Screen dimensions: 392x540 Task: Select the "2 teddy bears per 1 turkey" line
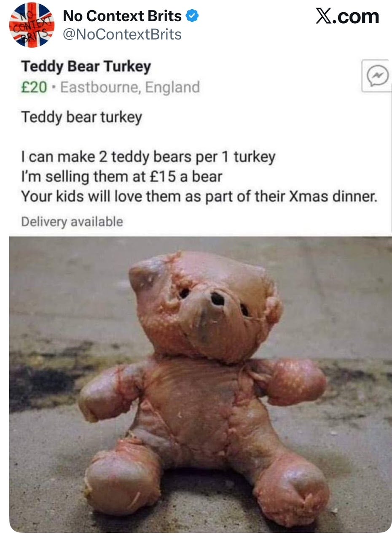point(148,157)
